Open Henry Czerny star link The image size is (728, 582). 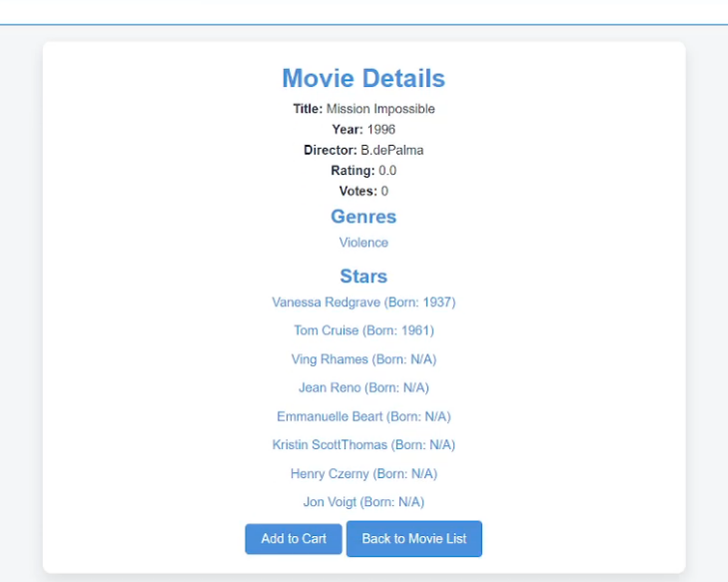click(x=364, y=474)
